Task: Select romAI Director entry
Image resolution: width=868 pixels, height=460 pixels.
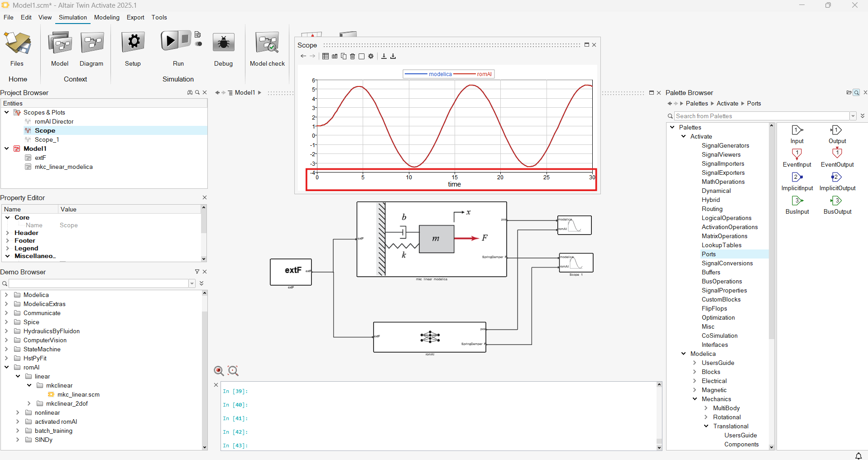Action: point(54,121)
